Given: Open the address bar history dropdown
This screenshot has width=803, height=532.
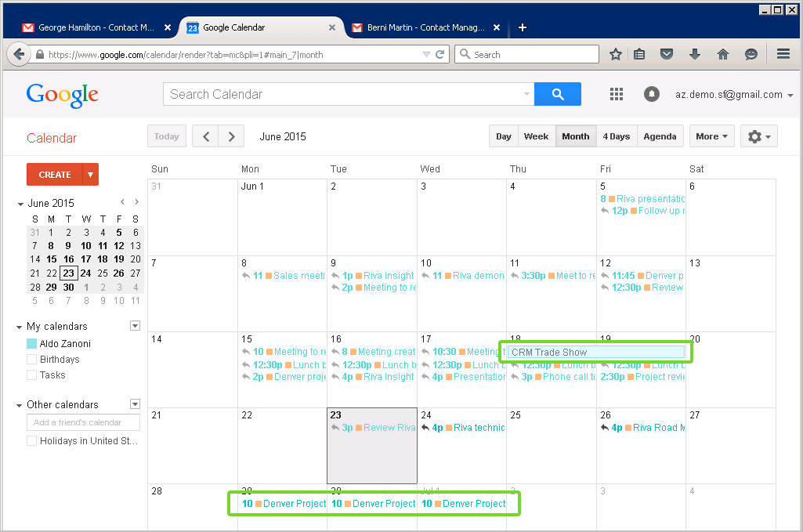Looking at the screenshot, I should 426,54.
